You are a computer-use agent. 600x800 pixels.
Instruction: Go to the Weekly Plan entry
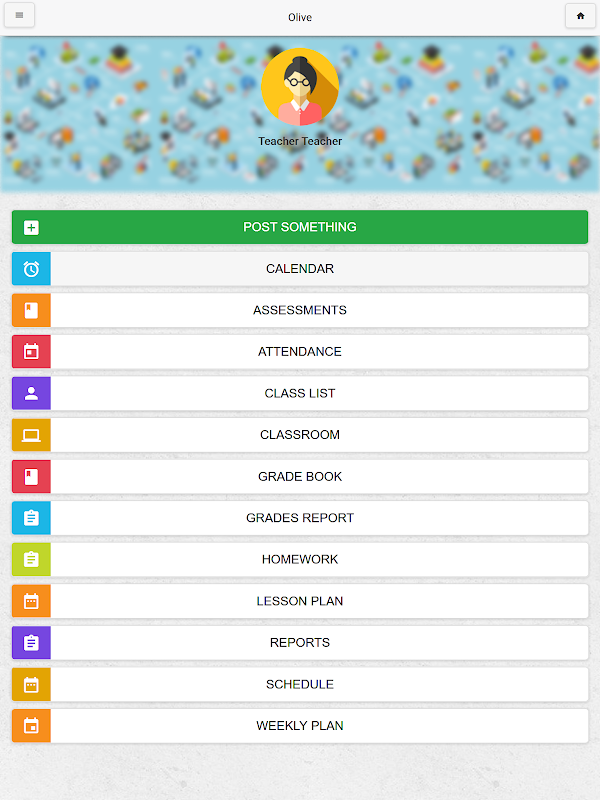[x=300, y=726]
